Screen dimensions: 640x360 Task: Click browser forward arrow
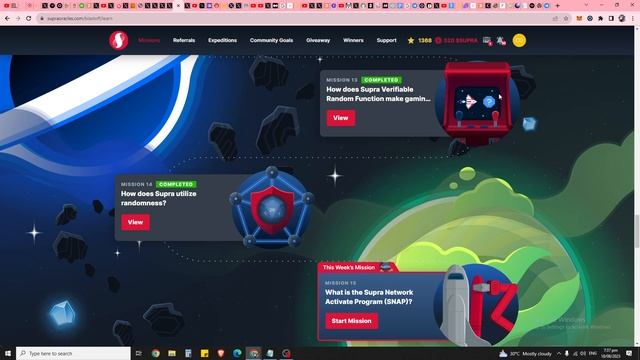pyautogui.click(x=18, y=18)
